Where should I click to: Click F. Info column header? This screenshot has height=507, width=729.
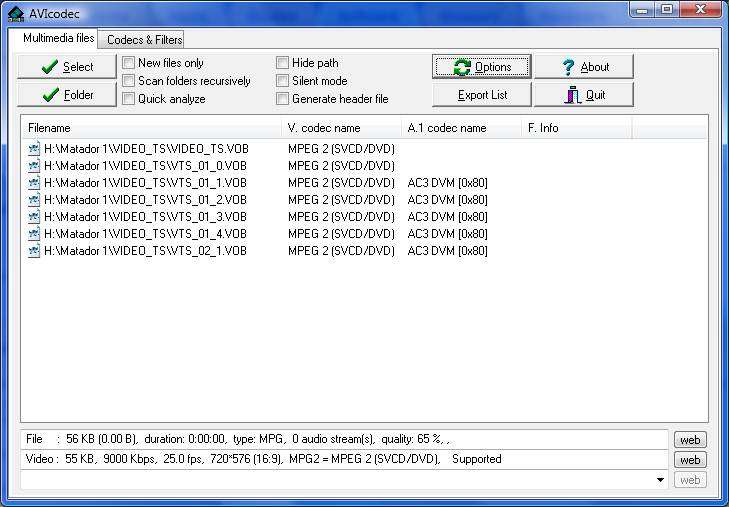(577, 128)
